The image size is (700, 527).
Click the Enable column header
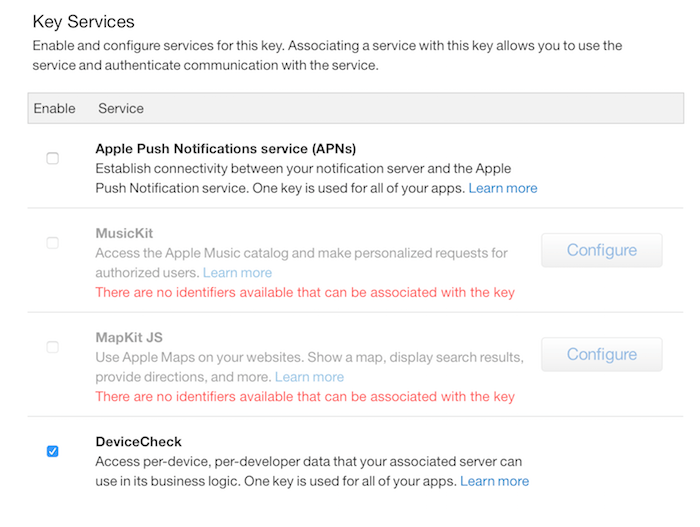(54, 109)
